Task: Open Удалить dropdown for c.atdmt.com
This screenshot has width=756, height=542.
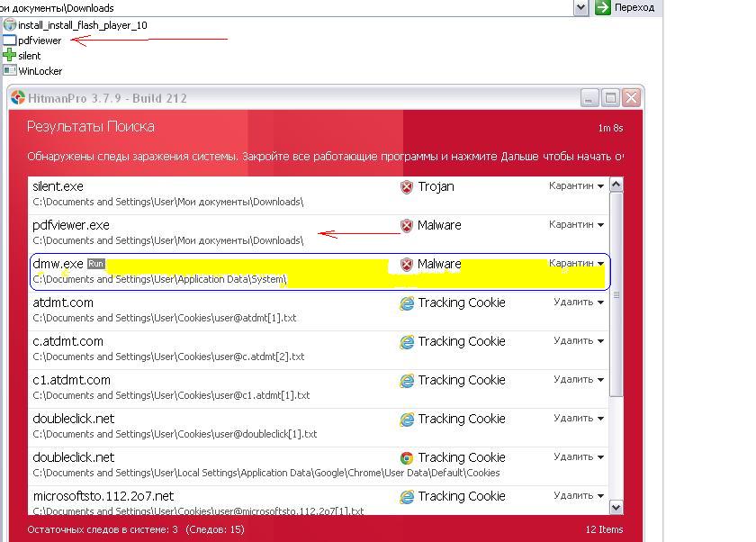Action: (x=579, y=340)
